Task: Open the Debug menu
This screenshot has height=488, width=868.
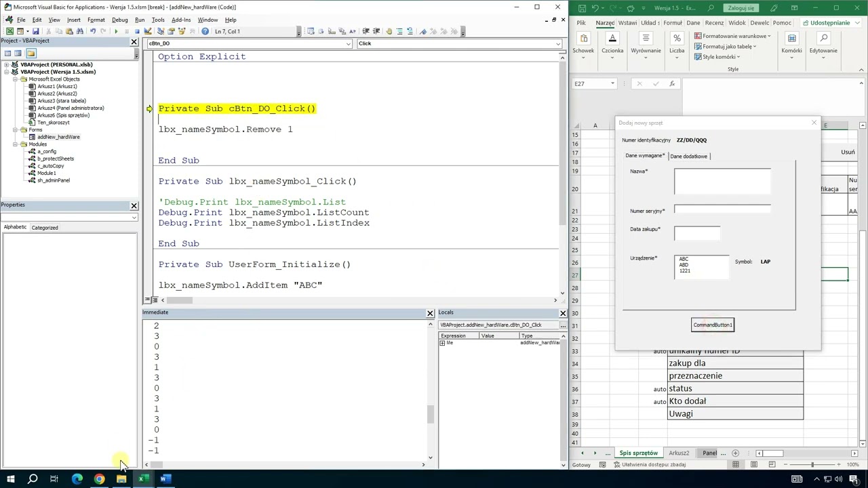Action: [120, 20]
